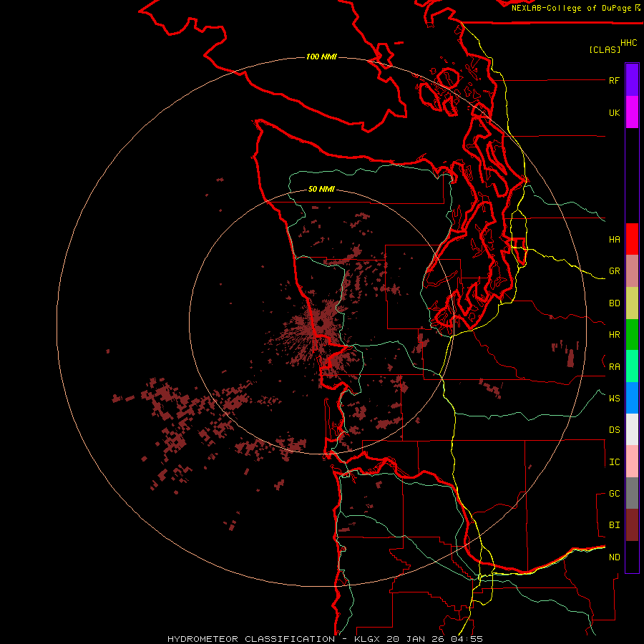Click the GR legend label

[x=614, y=271]
